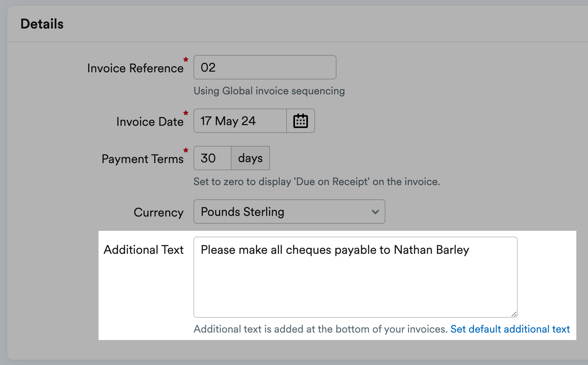Select the Payment Terms value segment showing 30

coord(212,158)
